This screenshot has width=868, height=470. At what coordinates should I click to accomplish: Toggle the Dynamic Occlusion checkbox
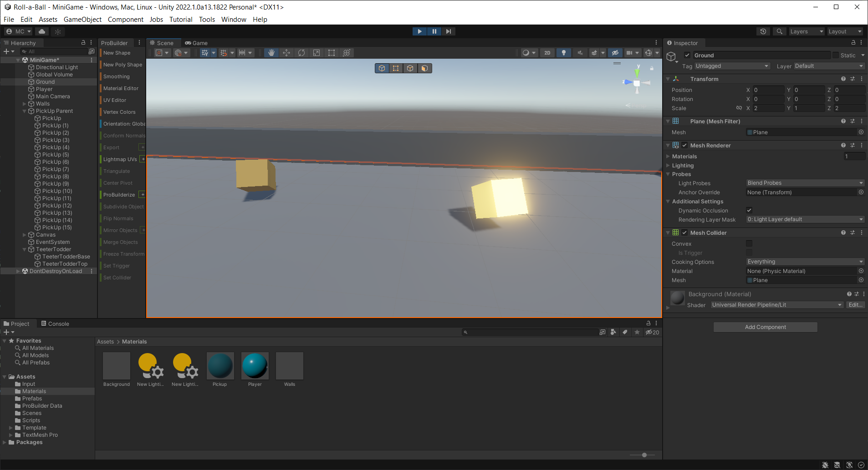[x=749, y=210]
